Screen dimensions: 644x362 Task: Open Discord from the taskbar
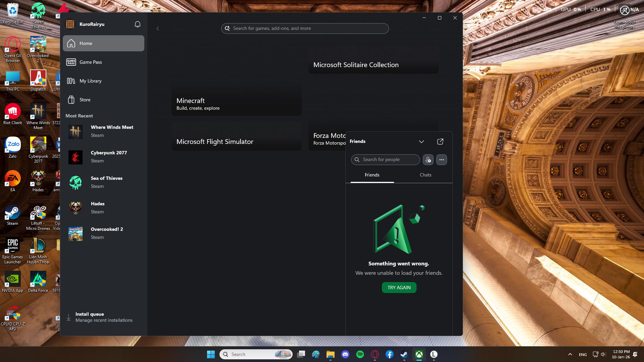tap(345, 354)
